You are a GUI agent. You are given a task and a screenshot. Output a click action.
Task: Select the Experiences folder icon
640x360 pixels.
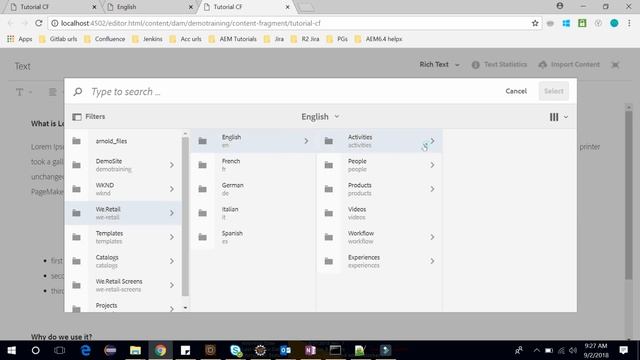point(329,261)
